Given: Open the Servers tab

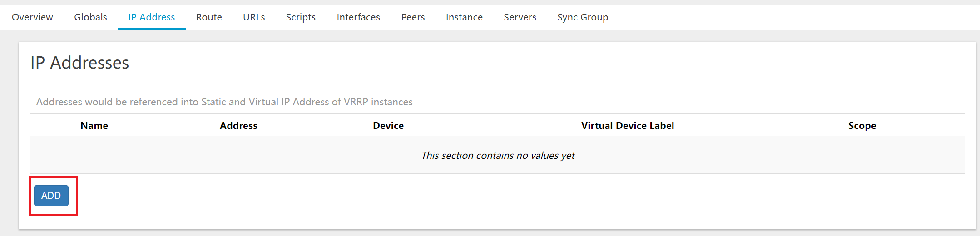Looking at the screenshot, I should coord(520,17).
